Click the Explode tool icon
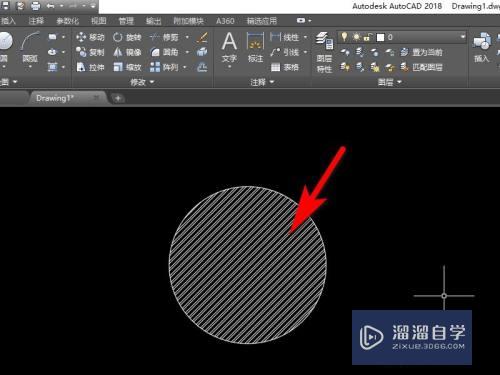The image size is (500, 375). [202, 52]
